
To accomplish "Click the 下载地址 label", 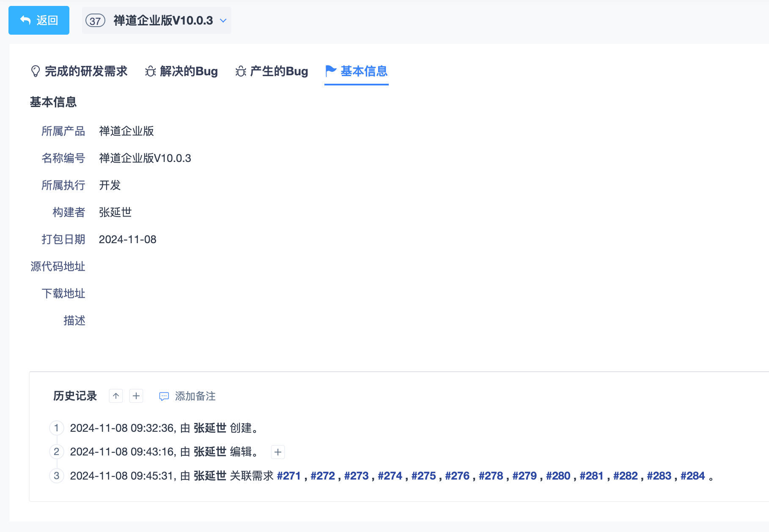I will (x=63, y=293).
